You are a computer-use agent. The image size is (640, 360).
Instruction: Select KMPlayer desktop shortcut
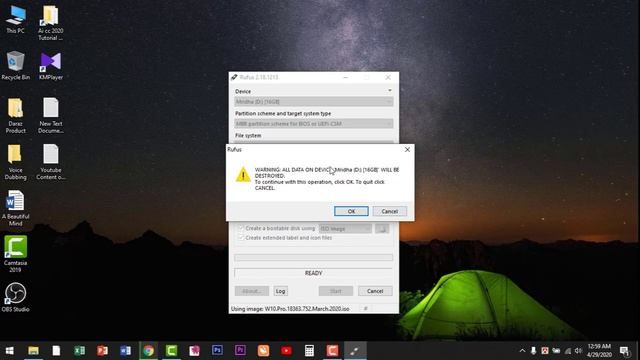51,65
